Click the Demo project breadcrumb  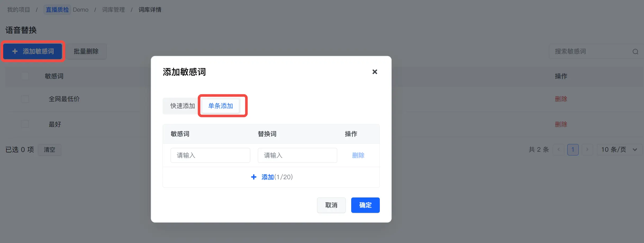click(66, 10)
